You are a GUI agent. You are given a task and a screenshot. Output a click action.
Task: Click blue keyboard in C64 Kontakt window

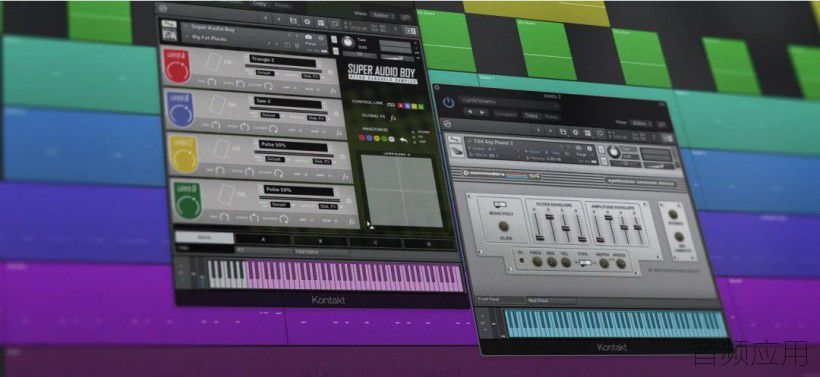pyautogui.click(x=617, y=324)
